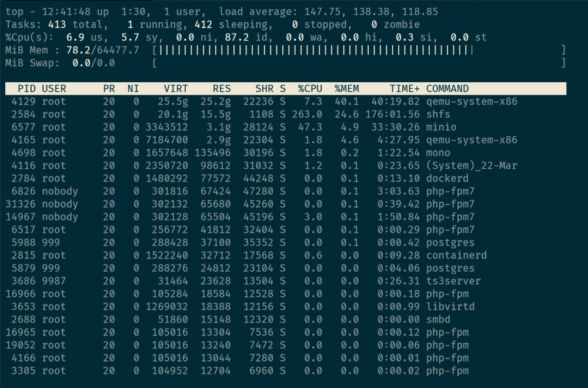
Task: Click the 413 total tasks count
Action: (57, 24)
